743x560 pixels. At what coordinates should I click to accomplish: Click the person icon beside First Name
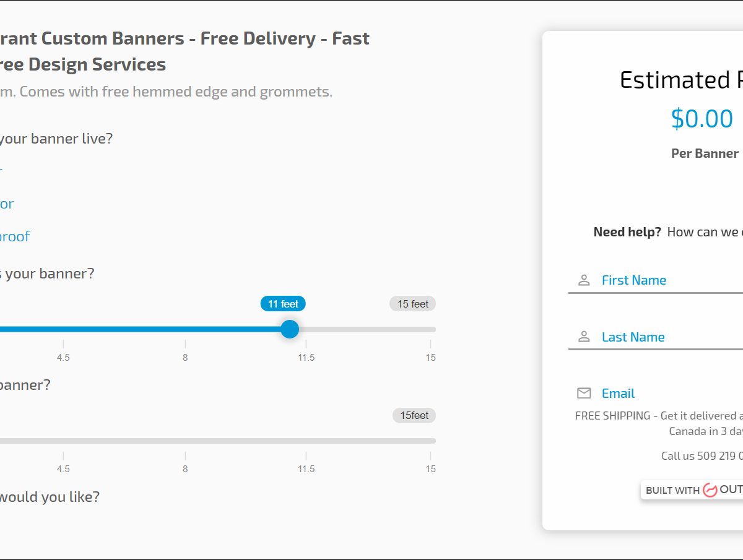584,280
